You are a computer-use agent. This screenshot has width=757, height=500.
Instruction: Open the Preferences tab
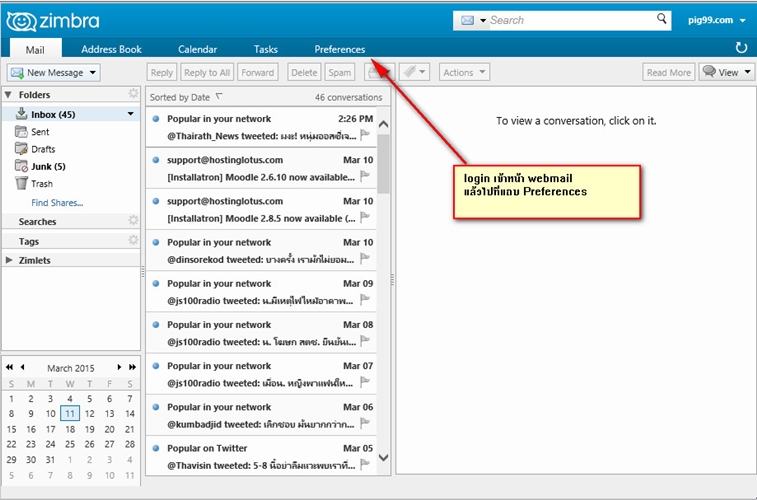click(339, 49)
